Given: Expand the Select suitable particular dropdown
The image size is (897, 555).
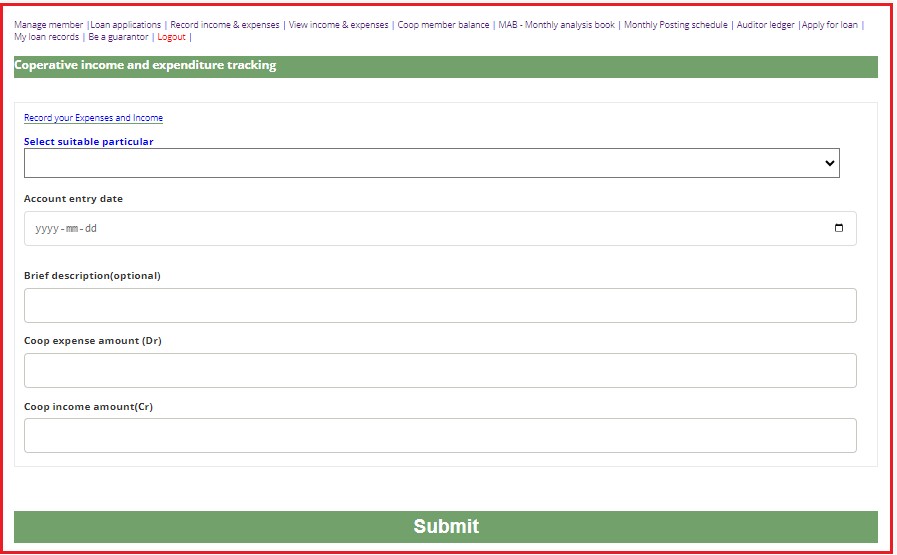Looking at the screenshot, I should 431,163.
